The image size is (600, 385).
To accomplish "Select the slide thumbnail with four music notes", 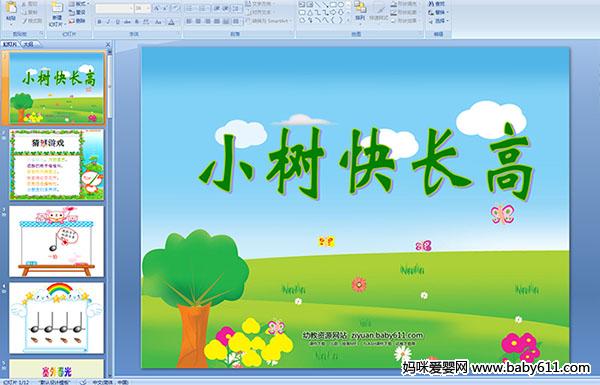I will [x=57, y=318].
